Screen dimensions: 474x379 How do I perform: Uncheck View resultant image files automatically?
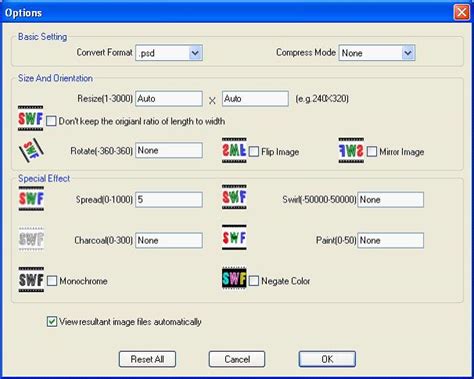52,322
